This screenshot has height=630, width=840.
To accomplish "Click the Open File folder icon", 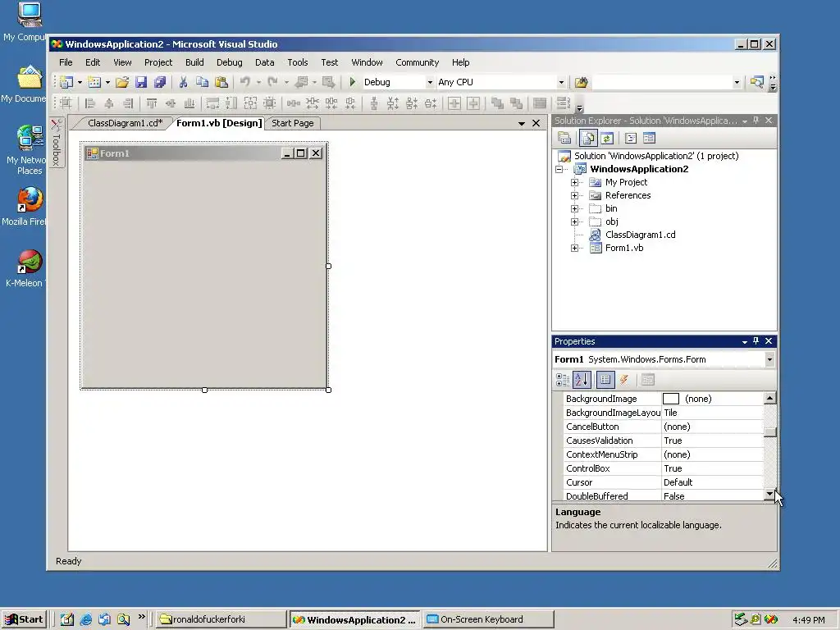I will click(122, 82).
